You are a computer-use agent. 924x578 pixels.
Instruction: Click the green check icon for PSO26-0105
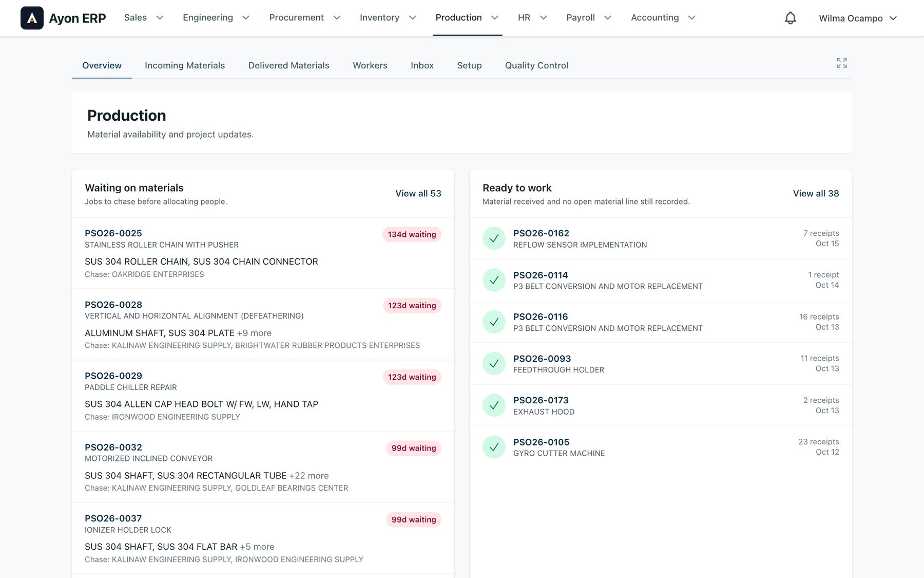(x=494, y=447)
